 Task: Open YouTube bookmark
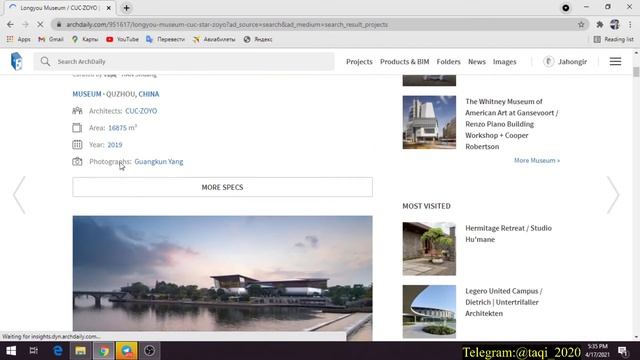122,39
